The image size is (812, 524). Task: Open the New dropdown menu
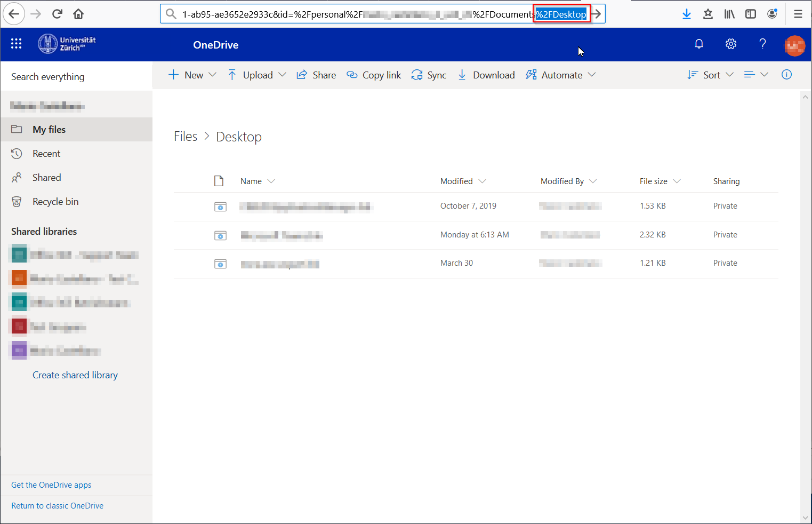coord(192,75)
